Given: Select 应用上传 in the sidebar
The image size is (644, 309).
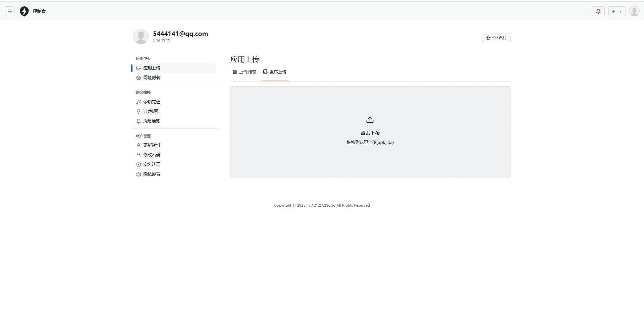Looking at the screenshot, I should tap(152, 68).
